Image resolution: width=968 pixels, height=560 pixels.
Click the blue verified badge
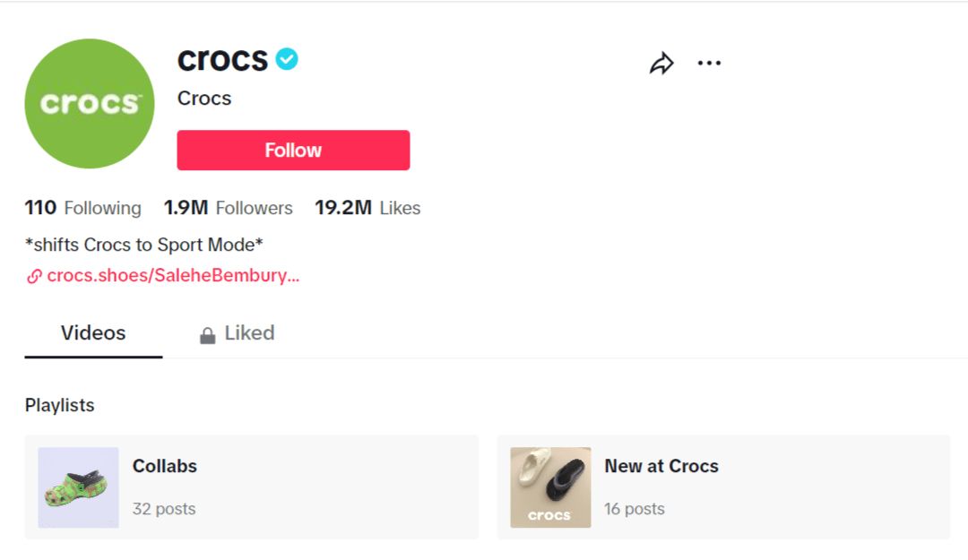pos(287,60)
